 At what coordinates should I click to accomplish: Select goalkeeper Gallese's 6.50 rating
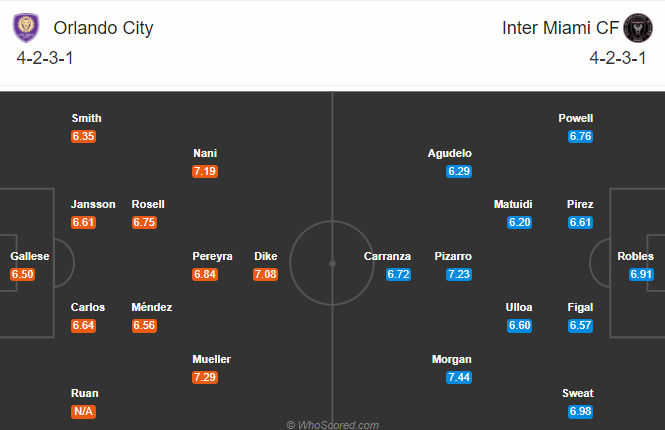coord(22,274)
